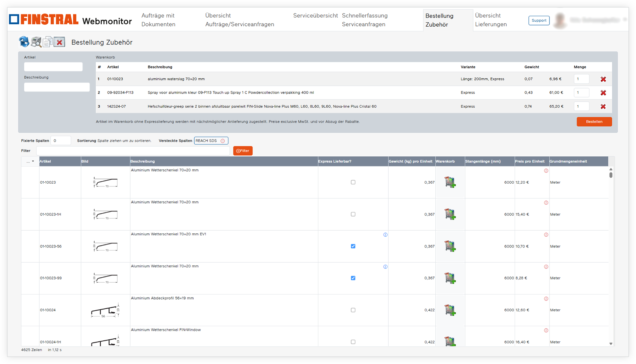The width and height of the screenshot is (636, 364).
Task: Remove article 09-92034-F113 from the Warenkorb
Action: (x=603, y=93)
